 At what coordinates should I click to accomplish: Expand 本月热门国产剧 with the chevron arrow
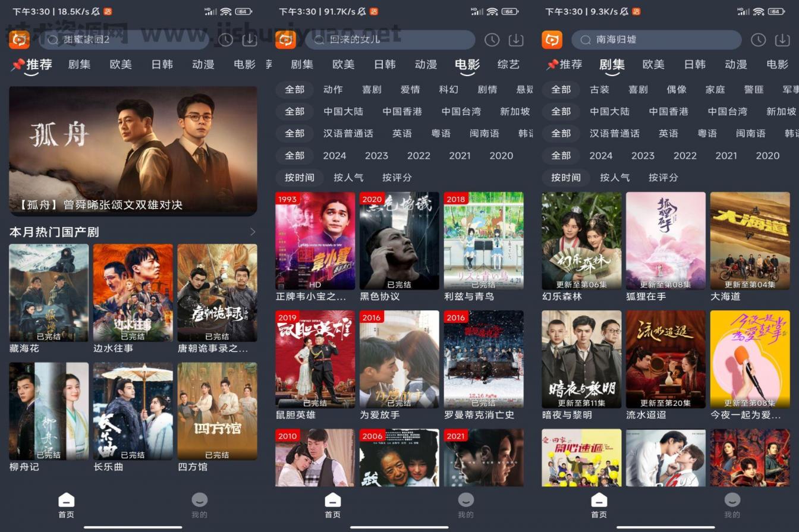pos(253,231)
